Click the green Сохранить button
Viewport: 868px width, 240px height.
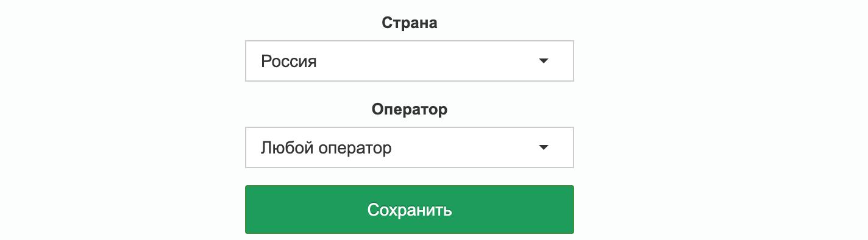pos(410,210)
